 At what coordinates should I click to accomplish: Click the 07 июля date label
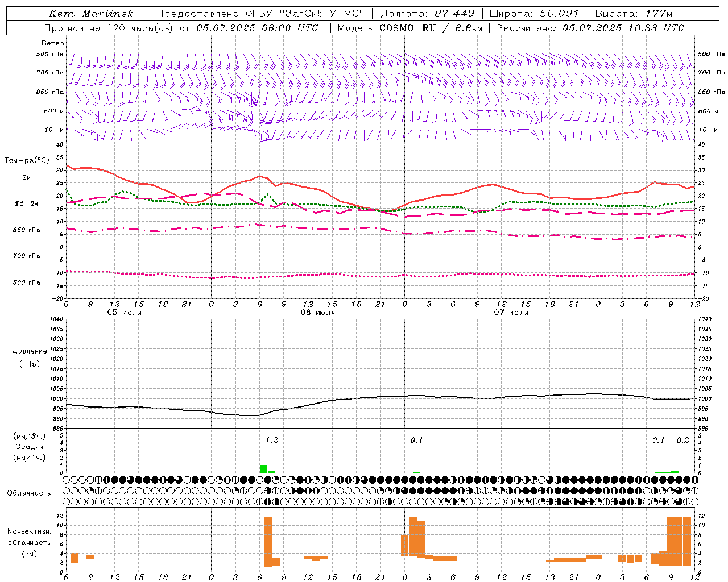[x=511, y=313]
